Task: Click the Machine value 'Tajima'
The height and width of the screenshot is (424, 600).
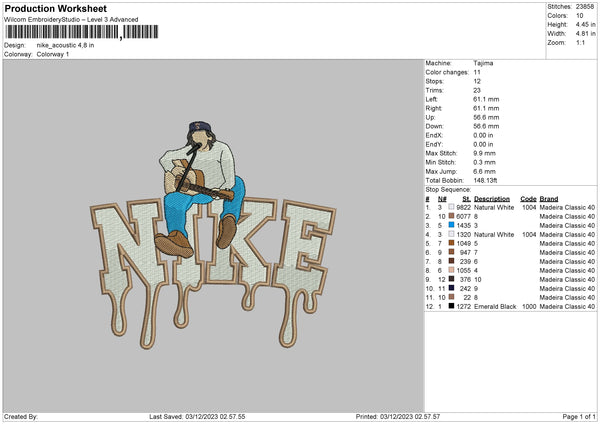Action: [483, 63]
